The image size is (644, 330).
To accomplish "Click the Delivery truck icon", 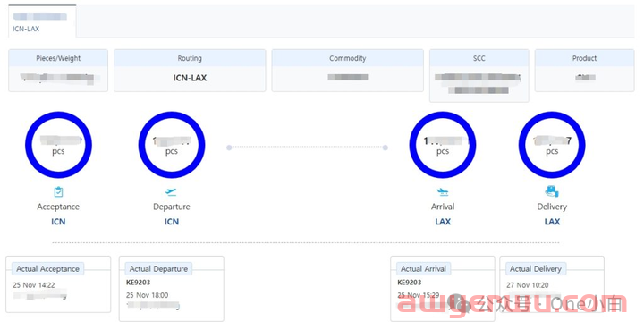I will pos(552,191).
